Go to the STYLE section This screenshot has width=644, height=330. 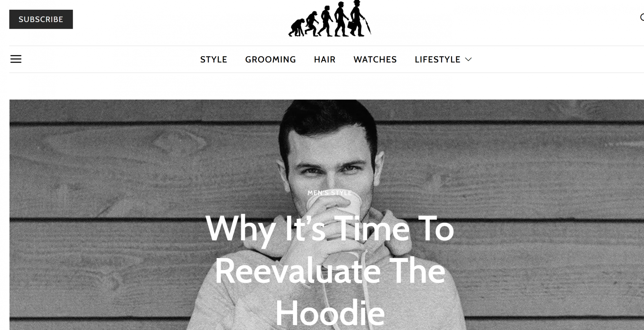click(214, 59)
